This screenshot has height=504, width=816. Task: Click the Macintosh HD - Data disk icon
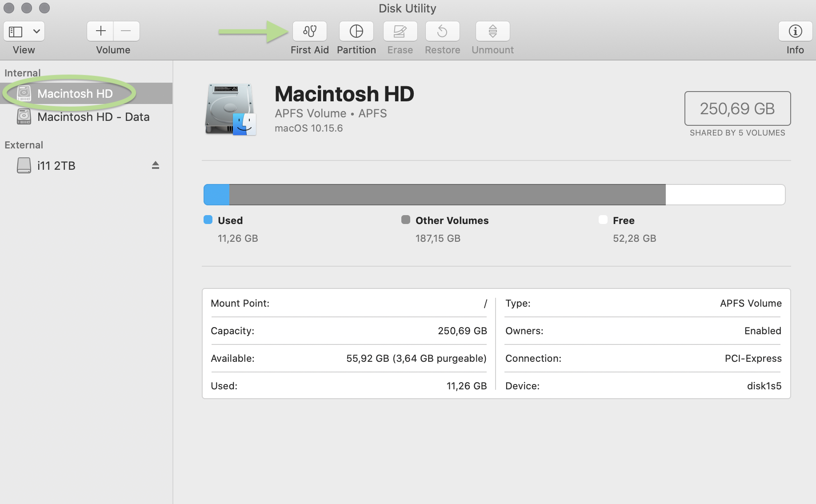coord(24,117)
